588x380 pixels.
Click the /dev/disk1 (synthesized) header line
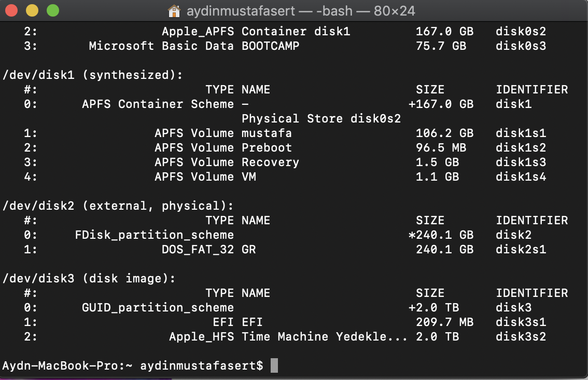93,75
